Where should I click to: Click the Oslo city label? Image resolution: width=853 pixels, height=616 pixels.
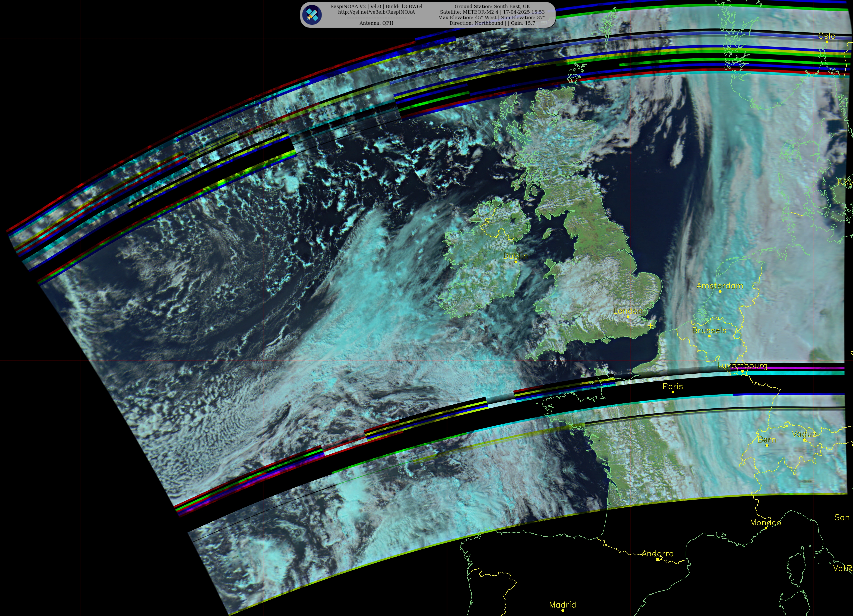click(x=827, y=36)
